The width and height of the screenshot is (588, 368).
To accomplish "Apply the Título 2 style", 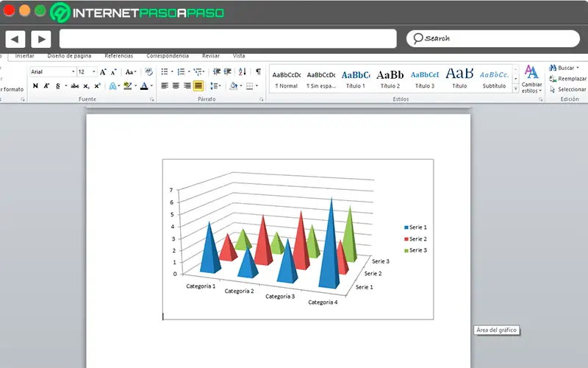I will click(390, 79).
